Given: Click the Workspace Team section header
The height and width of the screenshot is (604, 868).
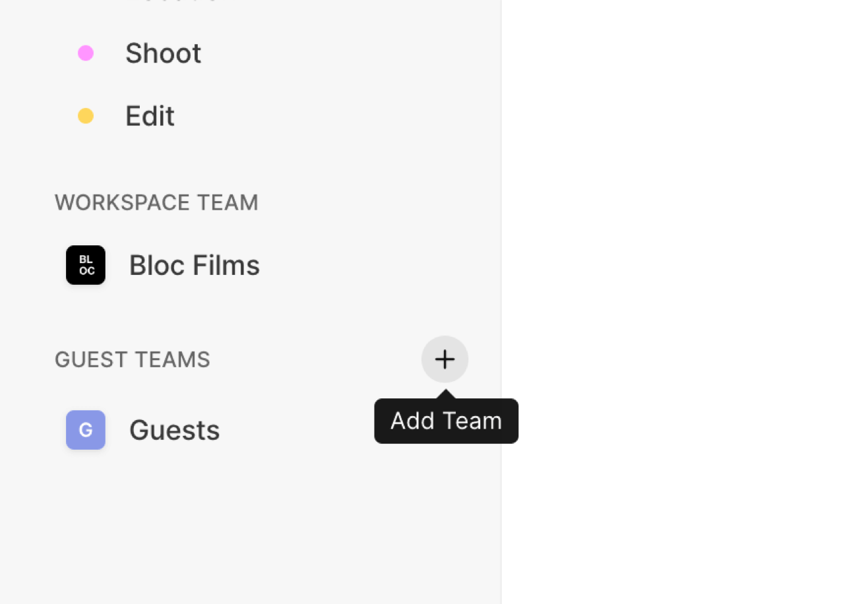Looking at the screenshot, I should [x=156, y=202].
